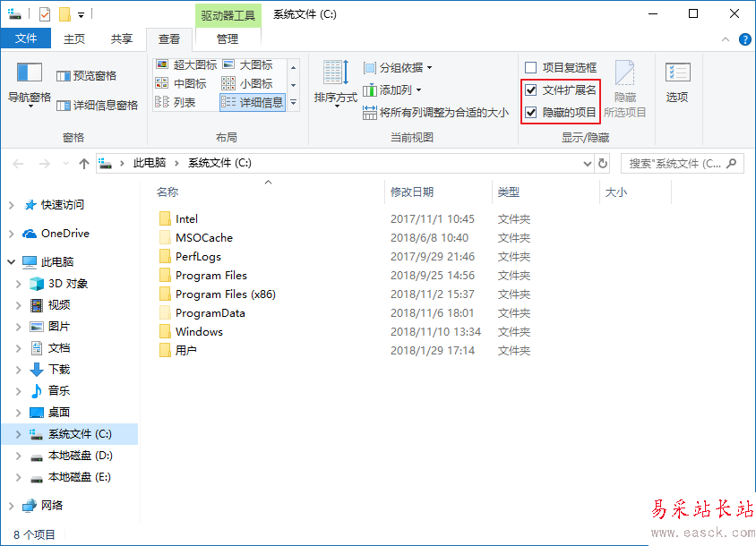Click the search magnifier icon

[732, 164]
